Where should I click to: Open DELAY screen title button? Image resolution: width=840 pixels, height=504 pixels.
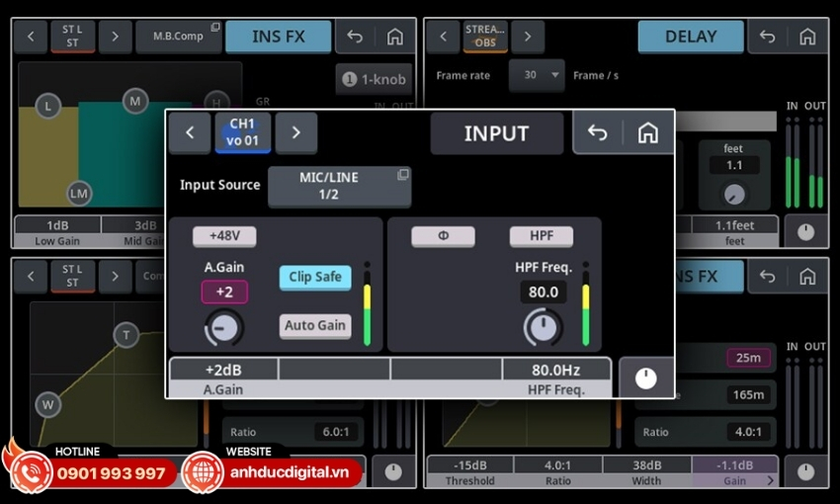tap(691, 37)
